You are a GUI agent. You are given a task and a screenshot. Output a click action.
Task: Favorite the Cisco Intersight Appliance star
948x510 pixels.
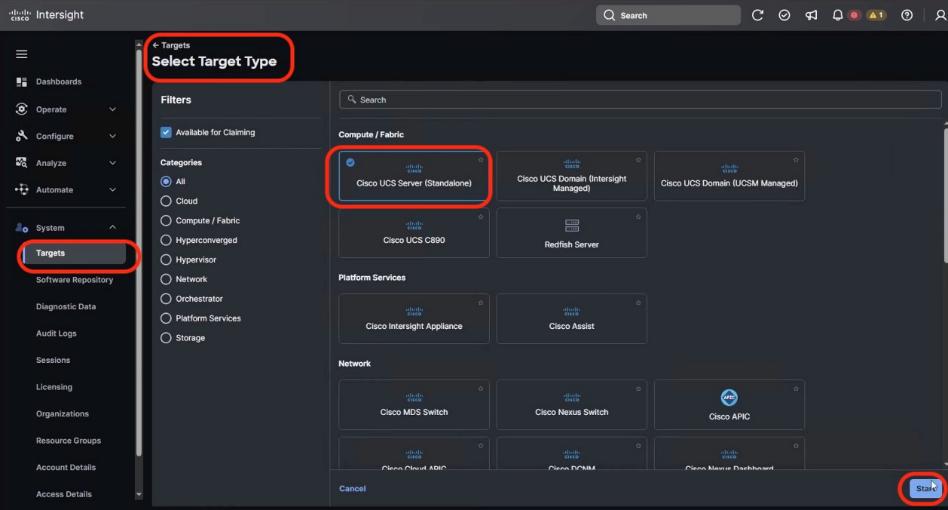point(481,303)
